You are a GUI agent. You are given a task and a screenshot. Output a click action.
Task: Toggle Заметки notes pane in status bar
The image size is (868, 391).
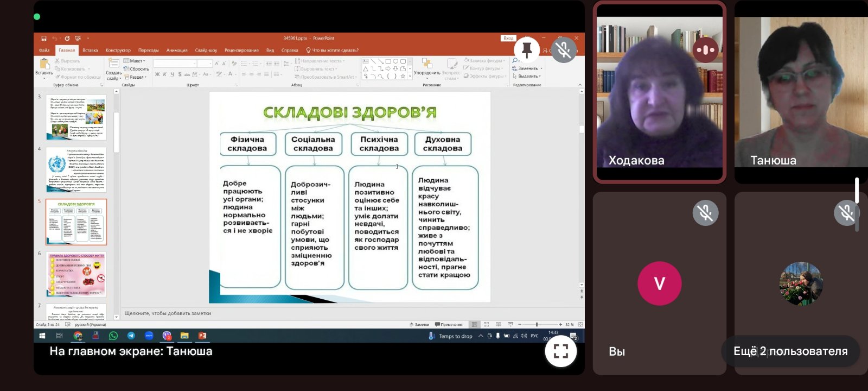419,324
